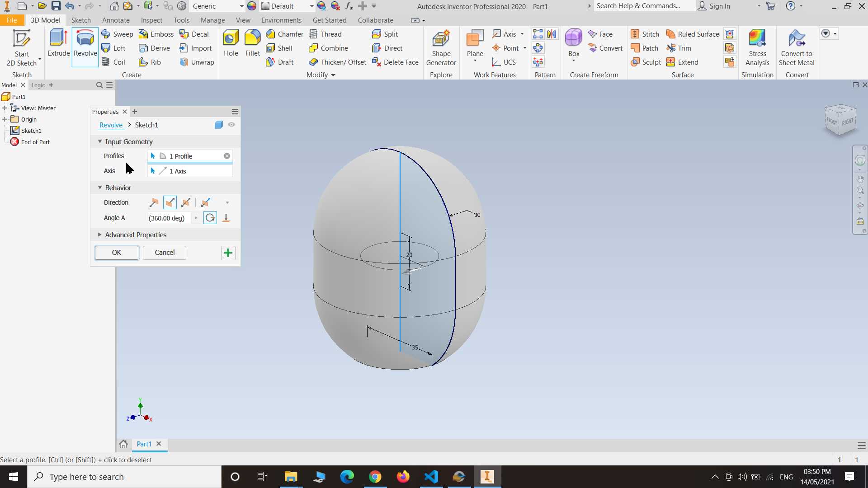868x488 pixels.
Task: Select the Loft tool
Action: 113,48
